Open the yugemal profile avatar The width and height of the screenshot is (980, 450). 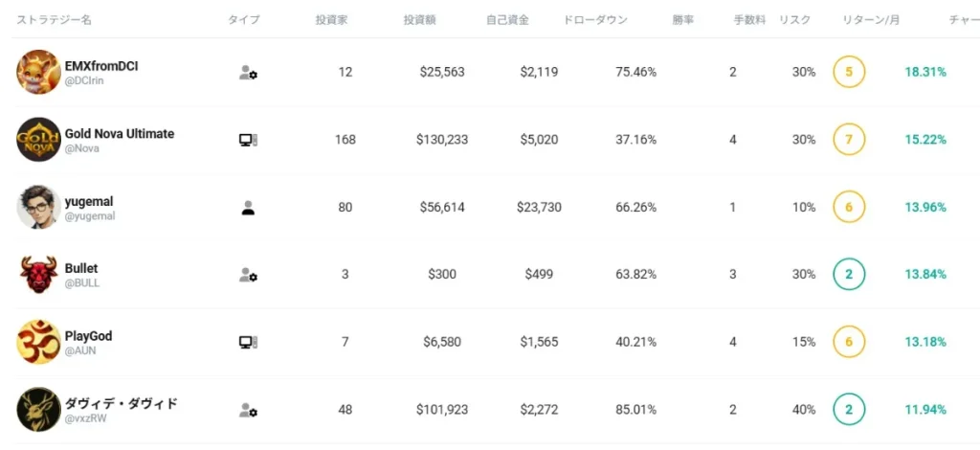(38, 207)
